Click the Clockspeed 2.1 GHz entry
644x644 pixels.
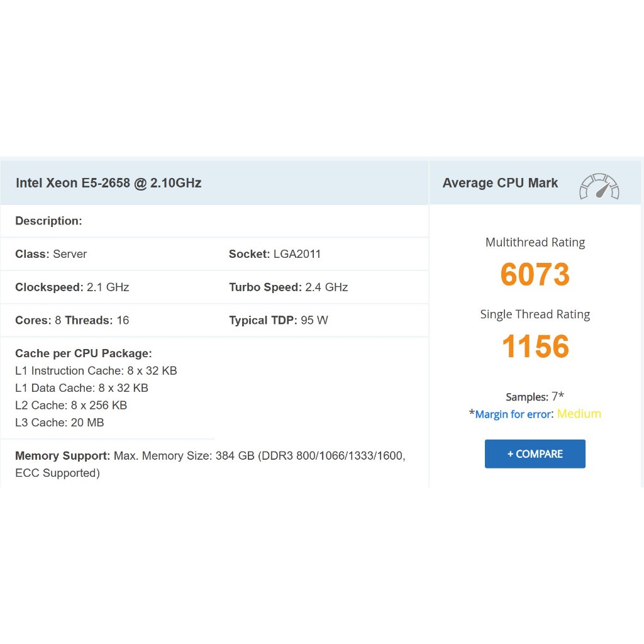click(72, 287)
